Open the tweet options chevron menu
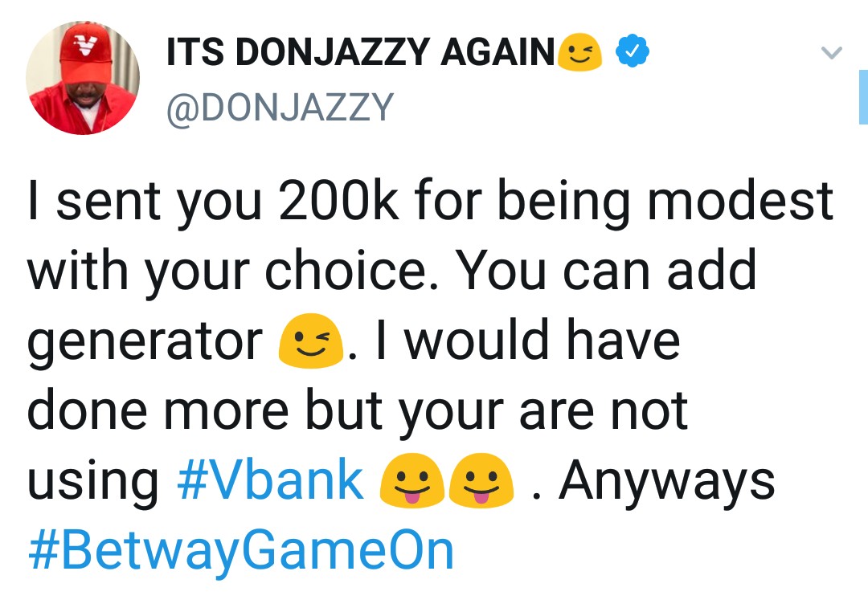The height and width of the screenshot is (612, 868). click(832, 54)
